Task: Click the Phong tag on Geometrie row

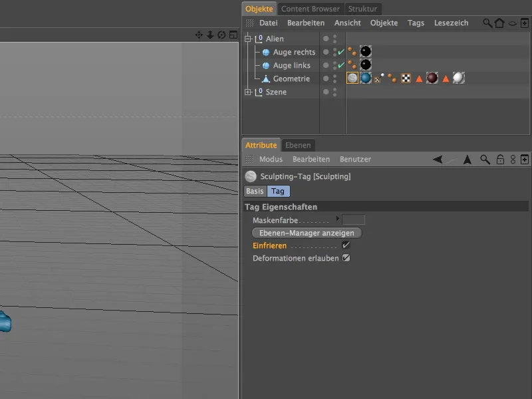Action: tap(392, 78)
